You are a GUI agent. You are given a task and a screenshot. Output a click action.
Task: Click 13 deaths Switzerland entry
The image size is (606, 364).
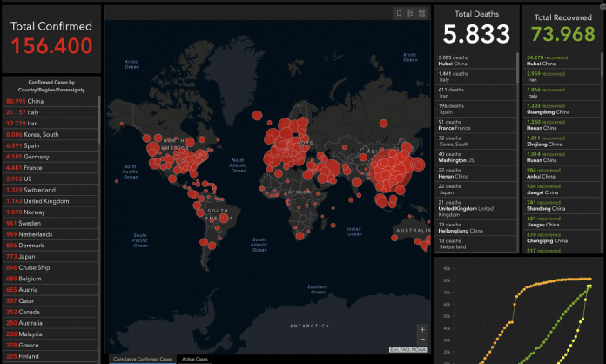pos(475,244)
